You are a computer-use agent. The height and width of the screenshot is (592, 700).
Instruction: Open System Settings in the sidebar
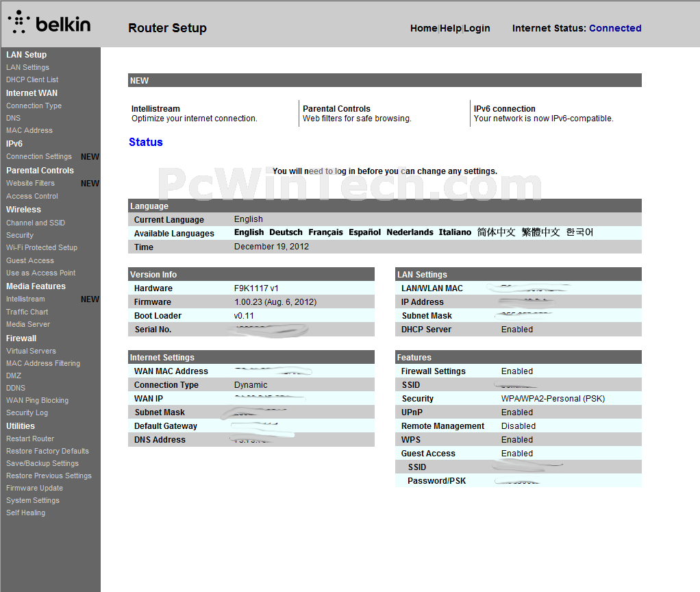(x=33, y=500)
